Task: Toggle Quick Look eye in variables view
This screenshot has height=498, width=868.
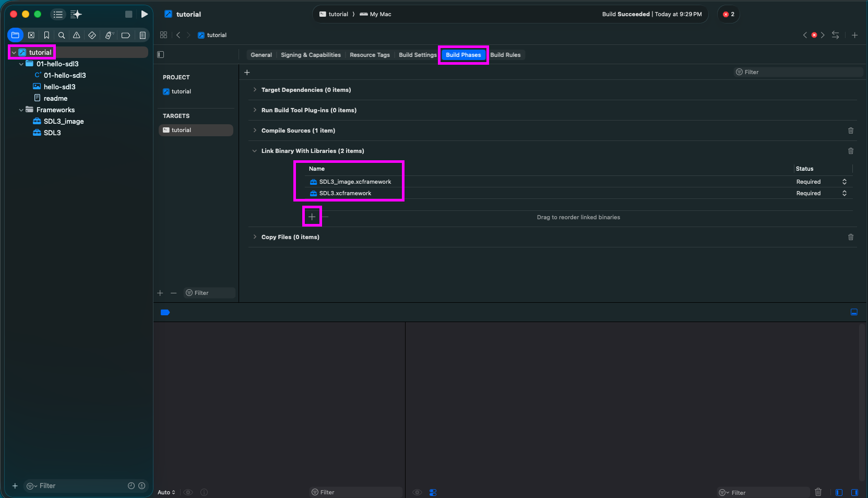Action: tap(188, 492)
